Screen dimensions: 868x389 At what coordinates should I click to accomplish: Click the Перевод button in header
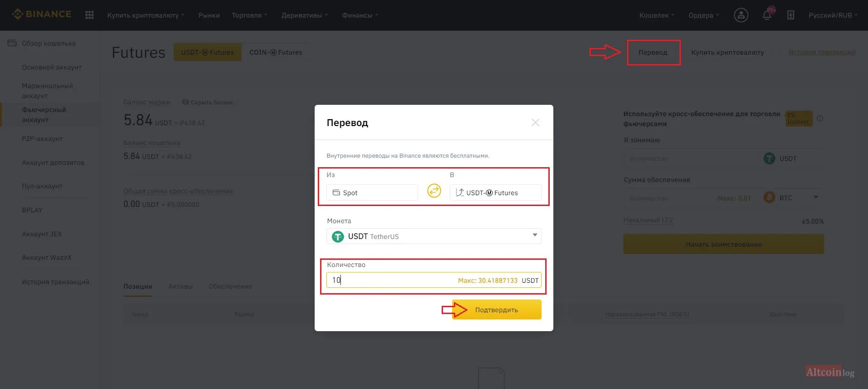pos(653,52)
